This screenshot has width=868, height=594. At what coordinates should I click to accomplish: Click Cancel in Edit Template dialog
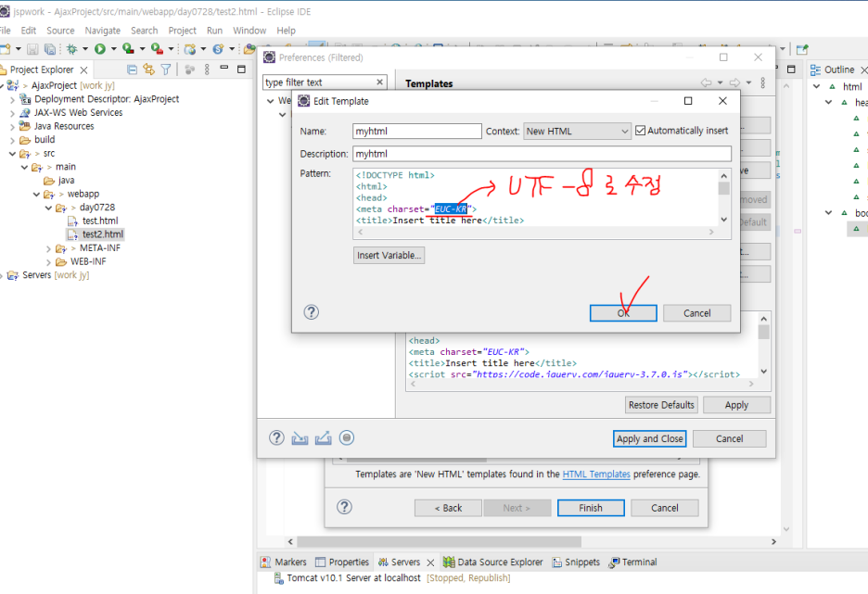pos(697,313)
